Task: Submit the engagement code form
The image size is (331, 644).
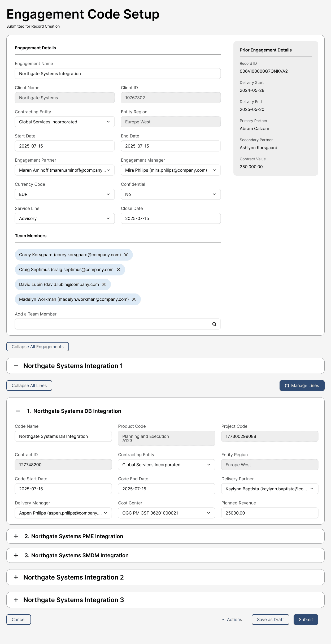Action: click(306, 620)
